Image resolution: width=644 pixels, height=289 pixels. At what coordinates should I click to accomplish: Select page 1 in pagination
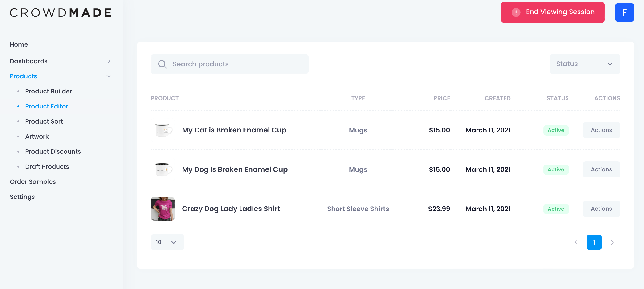pos(594,242)
